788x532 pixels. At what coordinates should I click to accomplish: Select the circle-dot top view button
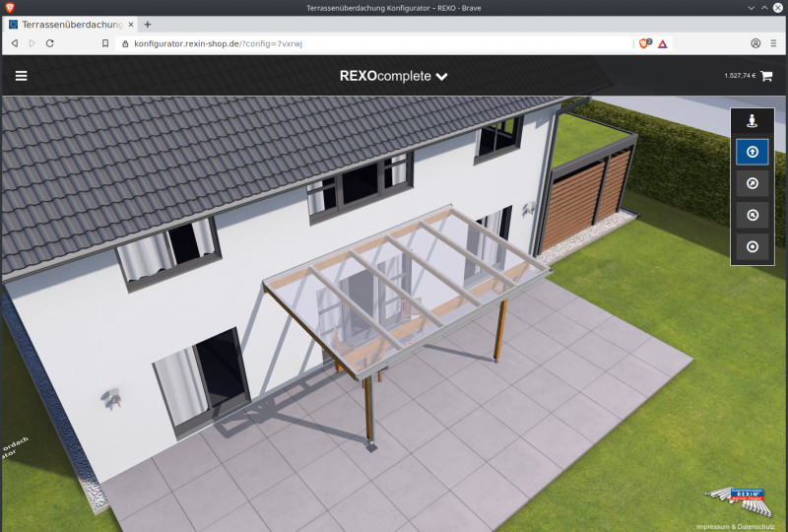(753, 246)
